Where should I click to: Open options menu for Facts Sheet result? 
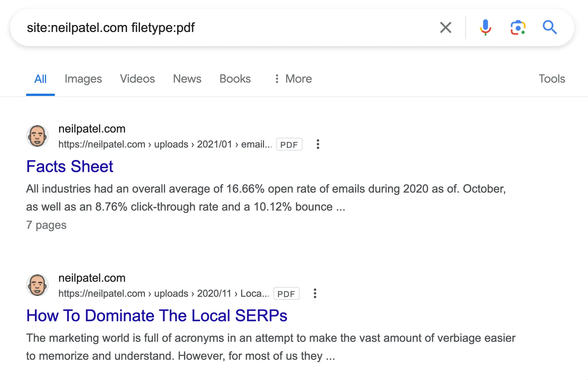[x=318, y=144]
